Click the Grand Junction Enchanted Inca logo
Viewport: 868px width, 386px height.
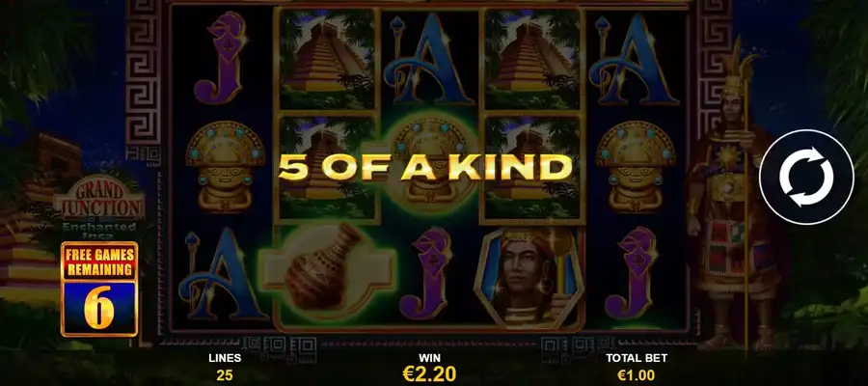(98, 208)
